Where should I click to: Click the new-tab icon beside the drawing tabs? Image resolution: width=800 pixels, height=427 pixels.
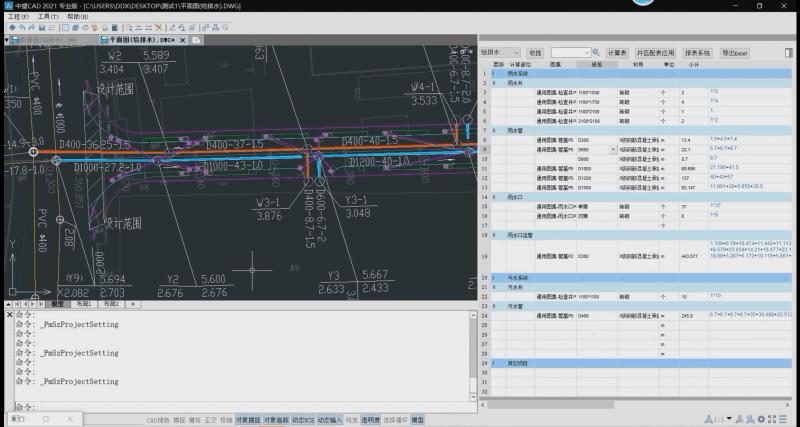pos(196,40)
